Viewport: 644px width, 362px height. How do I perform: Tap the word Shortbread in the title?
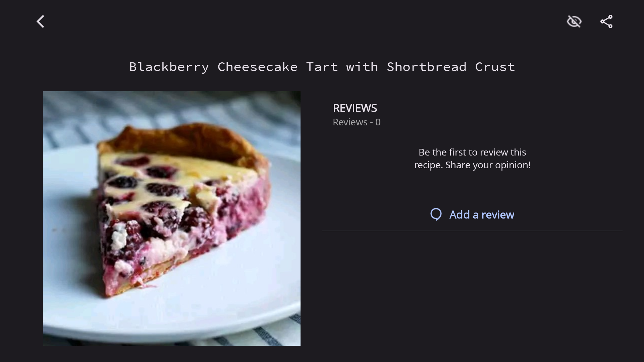pyautogui.click(x=426, y=67)
